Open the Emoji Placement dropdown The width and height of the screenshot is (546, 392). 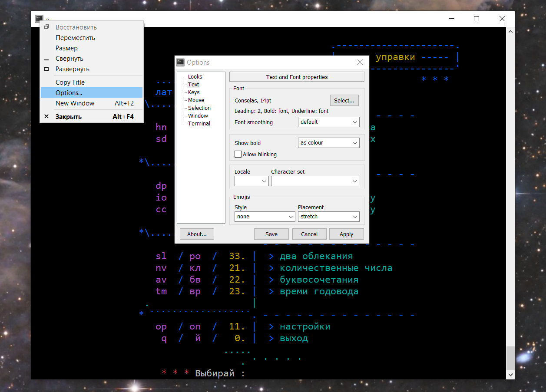coord(328,216)
